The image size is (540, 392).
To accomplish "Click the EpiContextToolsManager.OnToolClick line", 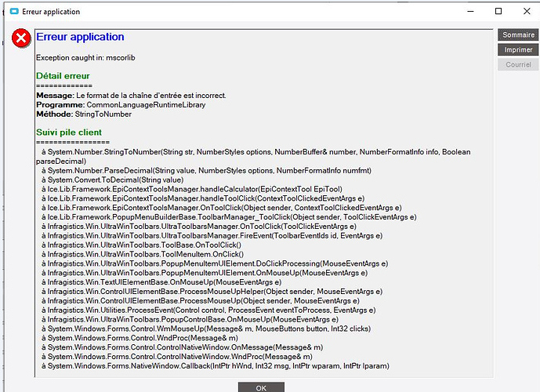I will 222,208.
